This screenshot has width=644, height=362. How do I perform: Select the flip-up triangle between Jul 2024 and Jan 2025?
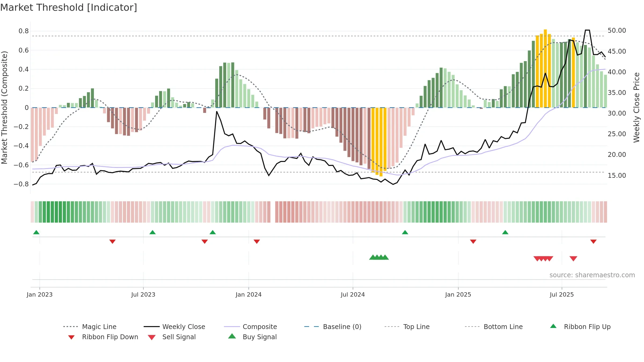405,232
